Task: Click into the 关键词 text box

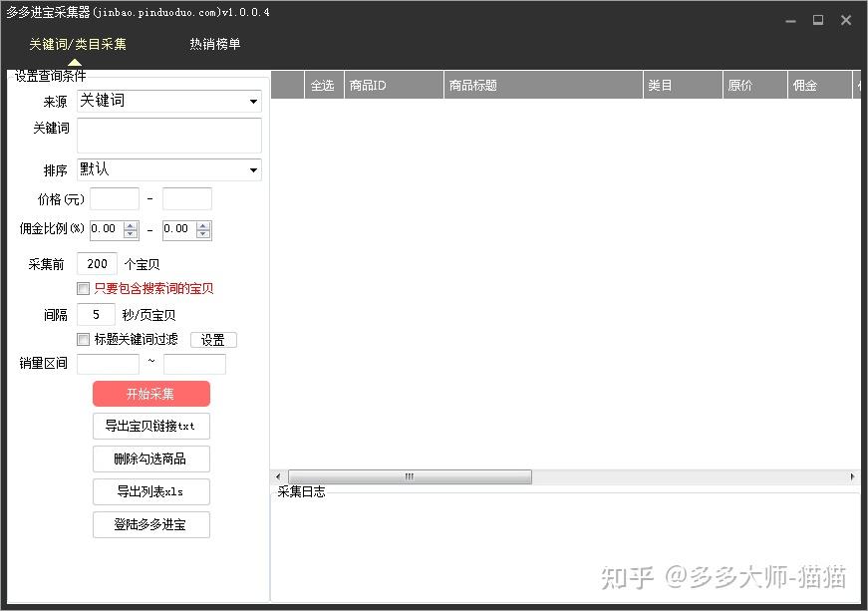Action: coord(168,136)
